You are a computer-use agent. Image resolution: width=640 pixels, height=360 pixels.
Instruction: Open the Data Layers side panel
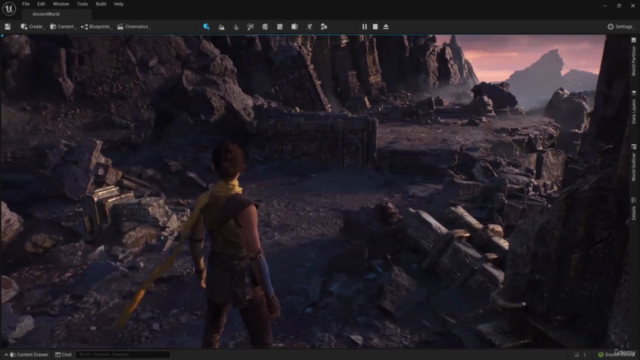click(x=634, y=107)
